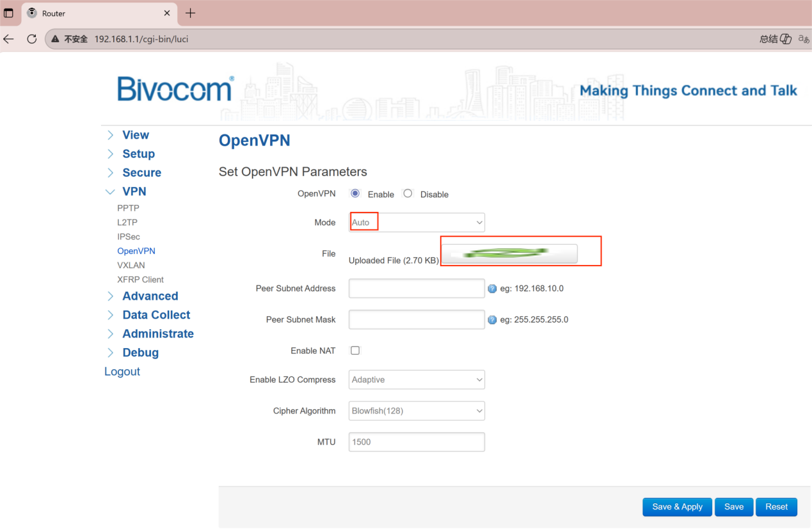Image resolution: width=812 pixels, height=530 pixels.
Task: Check the Enable NAT checkbox
Action: [x=355, y=350]
